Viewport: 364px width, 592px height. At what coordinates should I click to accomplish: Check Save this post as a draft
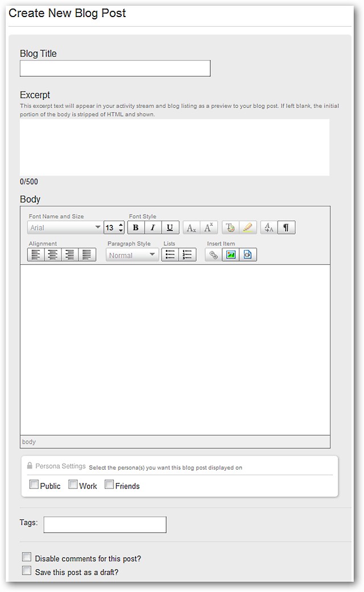27,570
